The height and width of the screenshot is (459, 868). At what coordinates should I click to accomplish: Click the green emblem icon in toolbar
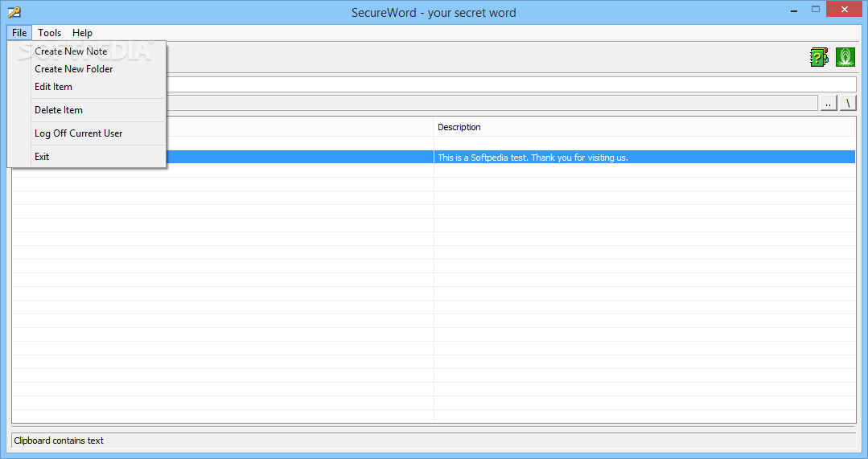point(845,57)
